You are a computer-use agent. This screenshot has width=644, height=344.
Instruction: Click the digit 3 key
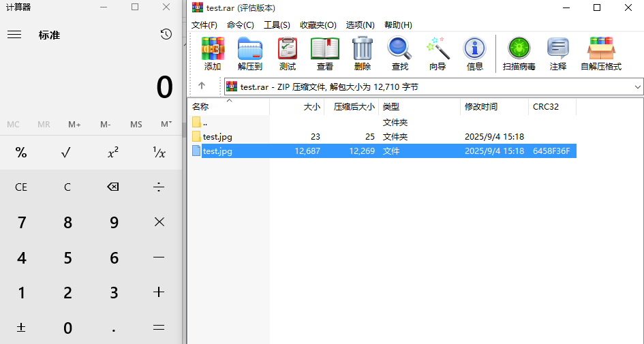114,292
